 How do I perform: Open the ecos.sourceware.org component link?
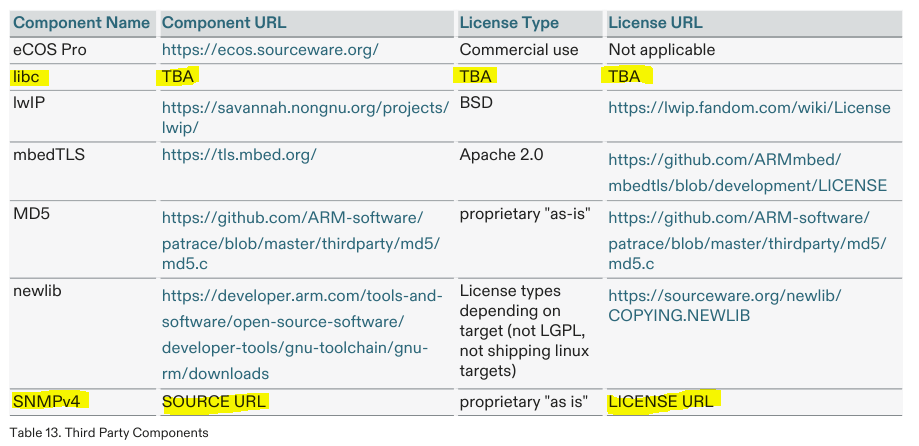point(270,50)
